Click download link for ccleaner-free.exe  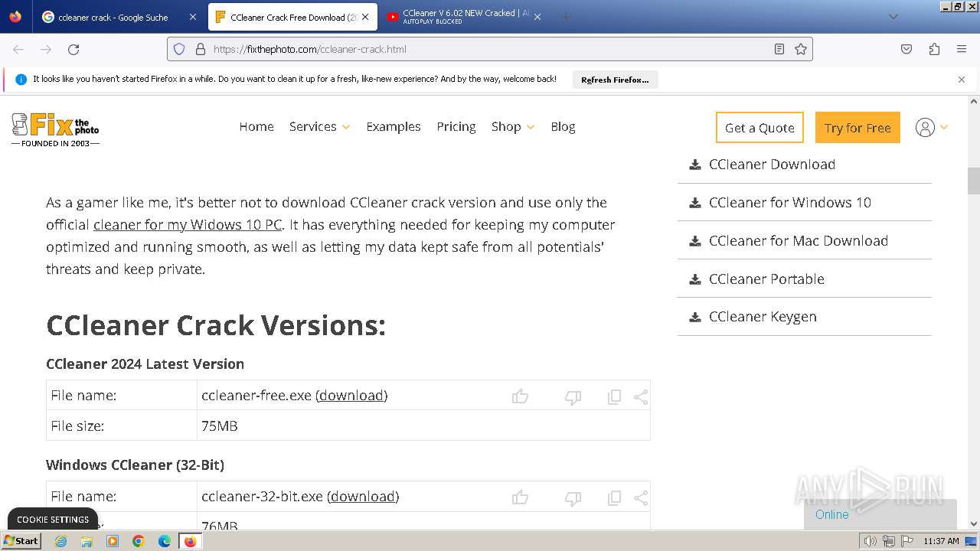tap(351, 396)
